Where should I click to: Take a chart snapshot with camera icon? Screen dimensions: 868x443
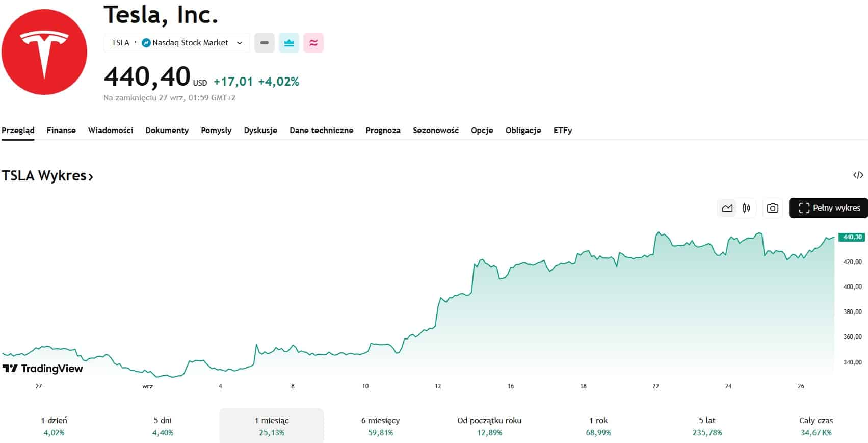click(772, 208)
